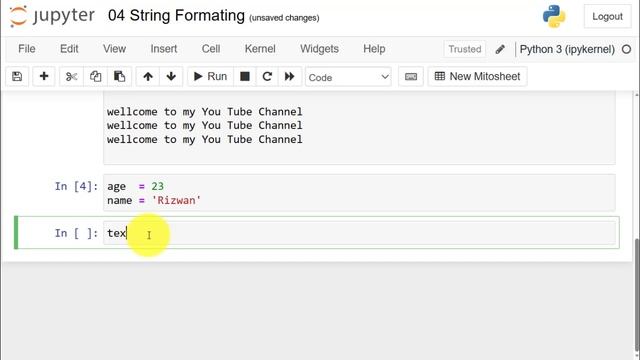
Task: Click the Python 3 (ipykernel) kernel name
Action: coord(567,49)
